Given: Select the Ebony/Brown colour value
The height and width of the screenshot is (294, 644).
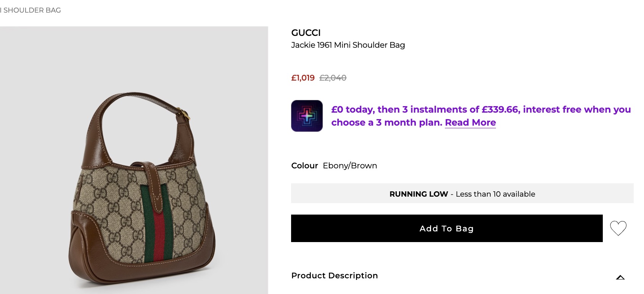Looking at the screenshot, I should [x=349, y=166].
